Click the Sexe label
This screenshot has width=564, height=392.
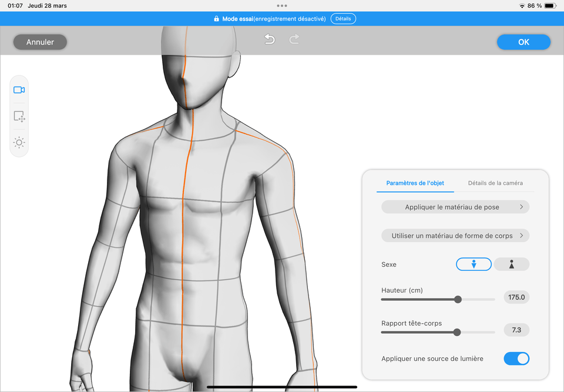(389, 264)
